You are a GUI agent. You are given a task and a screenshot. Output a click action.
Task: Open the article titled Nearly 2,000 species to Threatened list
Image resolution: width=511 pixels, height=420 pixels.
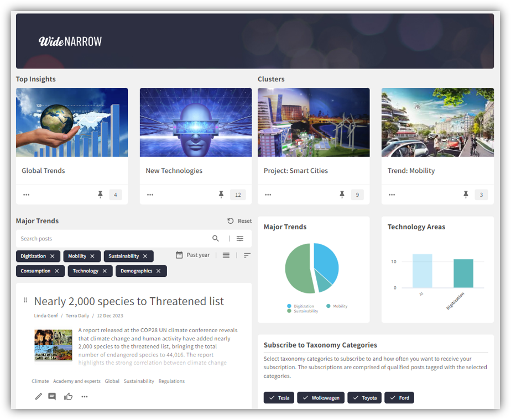(x=129, y=301)
